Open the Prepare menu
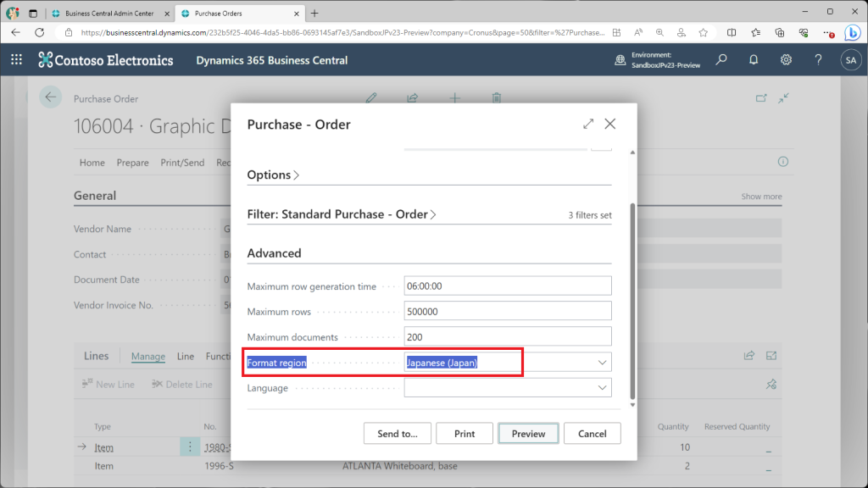This screenshot has width=868, height=488. [132, 162]
